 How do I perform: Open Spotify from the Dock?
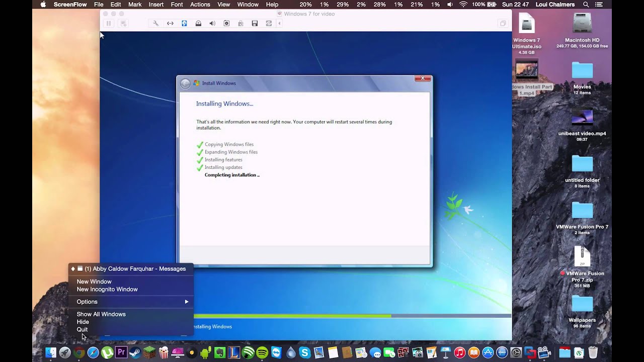click(262, 352)
